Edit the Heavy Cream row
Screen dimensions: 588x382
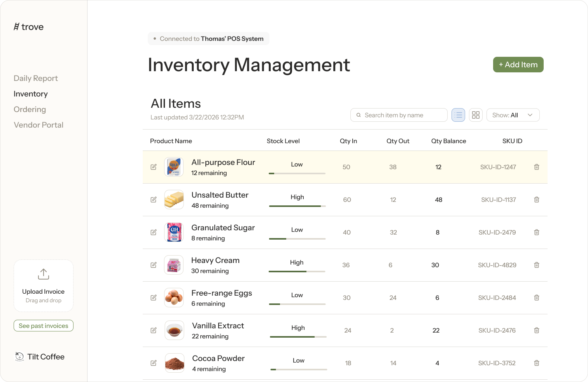(x=154, y=265)
